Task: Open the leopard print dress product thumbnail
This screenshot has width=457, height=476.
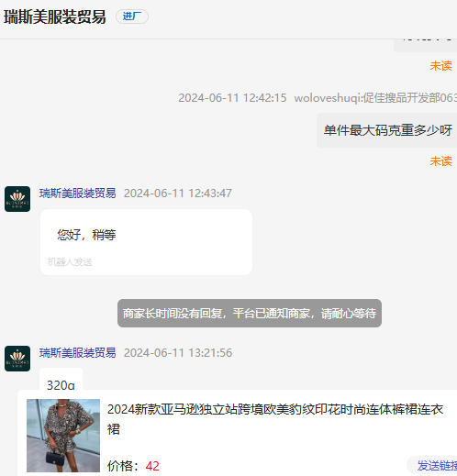Action: 63,436
